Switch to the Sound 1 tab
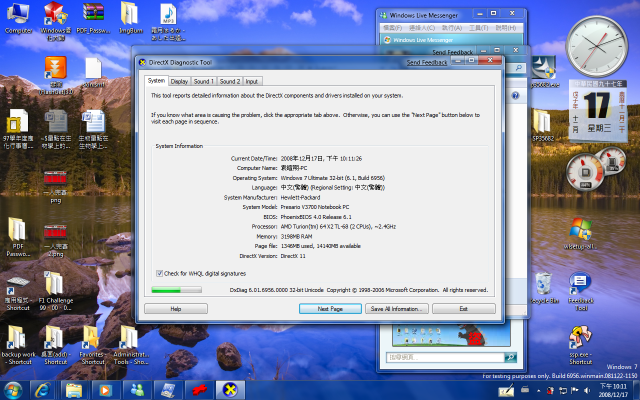Image resolution: width=640 pixels, height=400 pixels. (204, 81)
